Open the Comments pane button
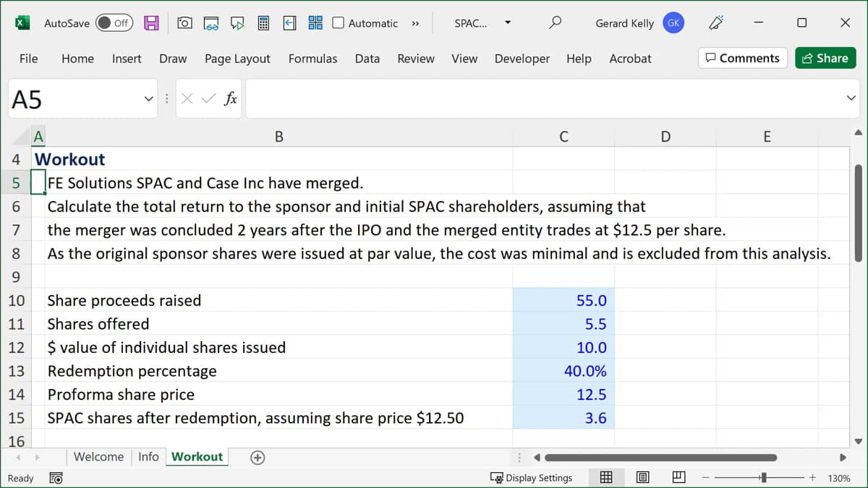 point(743,59)
